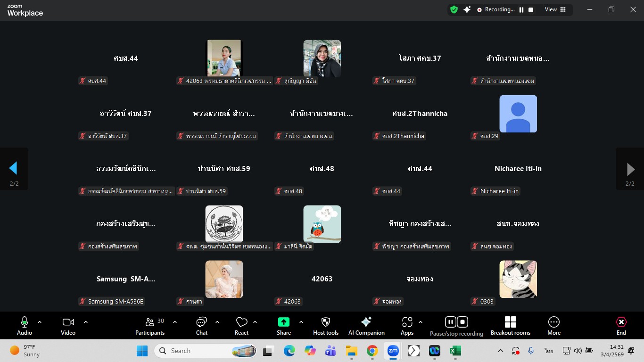
Task: Click the green encryption shield icon
Action: coord(454,9)
